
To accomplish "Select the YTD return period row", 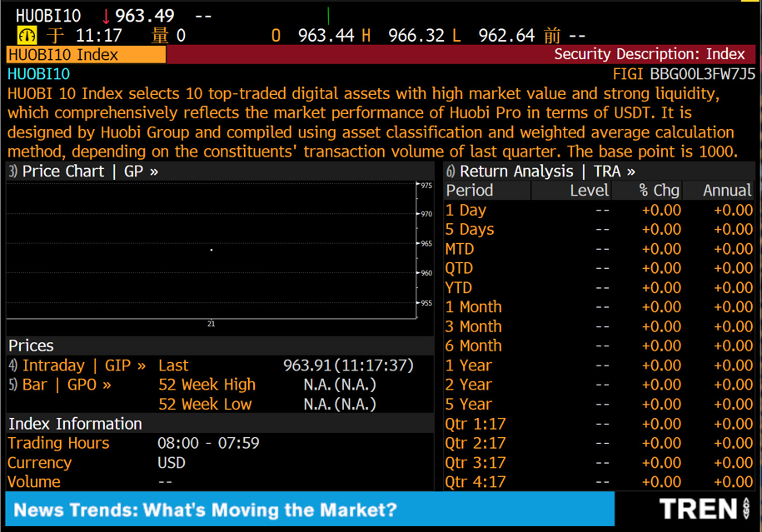I will (x=459, y=287).
